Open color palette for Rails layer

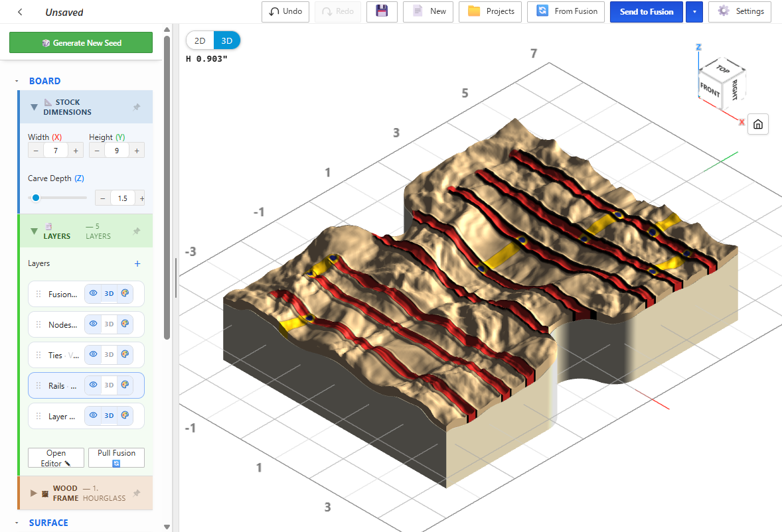tap(125, 385)
